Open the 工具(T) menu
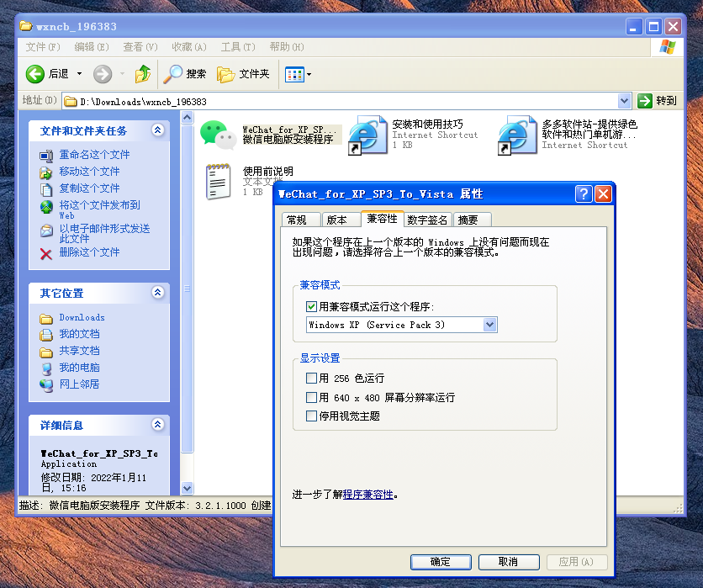 coord(238,47)
